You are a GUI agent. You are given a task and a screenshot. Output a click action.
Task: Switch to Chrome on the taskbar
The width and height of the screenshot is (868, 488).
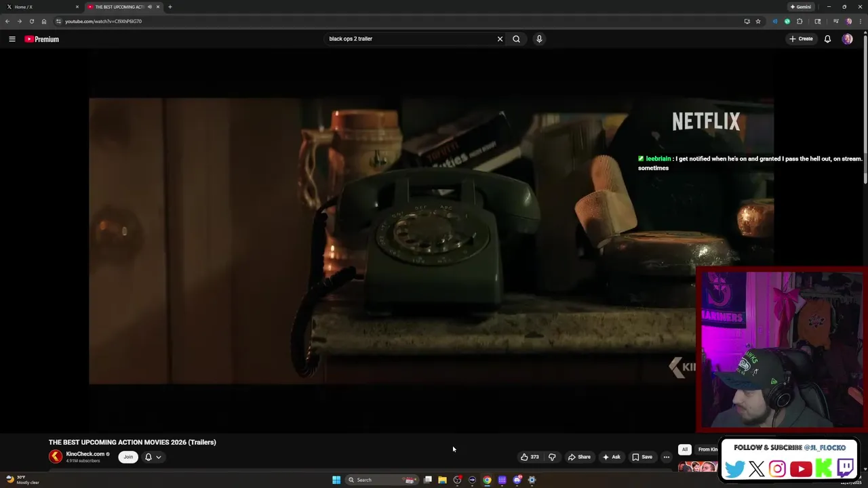coord(487,480)
